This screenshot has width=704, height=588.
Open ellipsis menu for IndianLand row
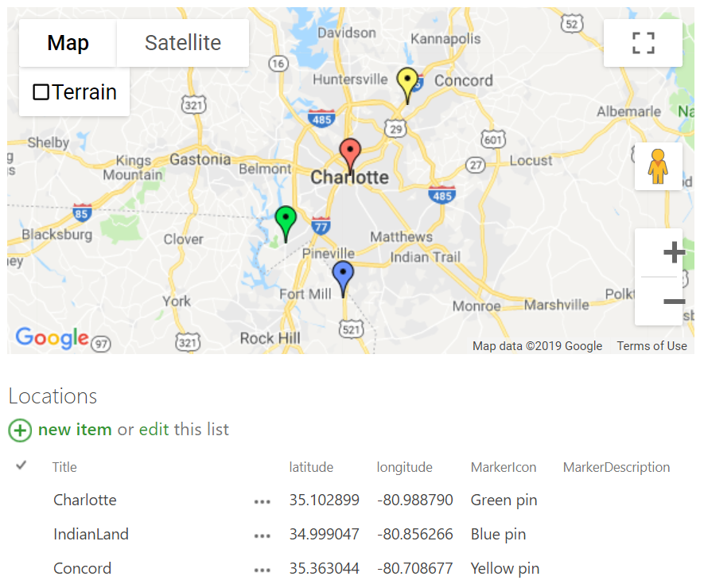click(x=263, y=536)
